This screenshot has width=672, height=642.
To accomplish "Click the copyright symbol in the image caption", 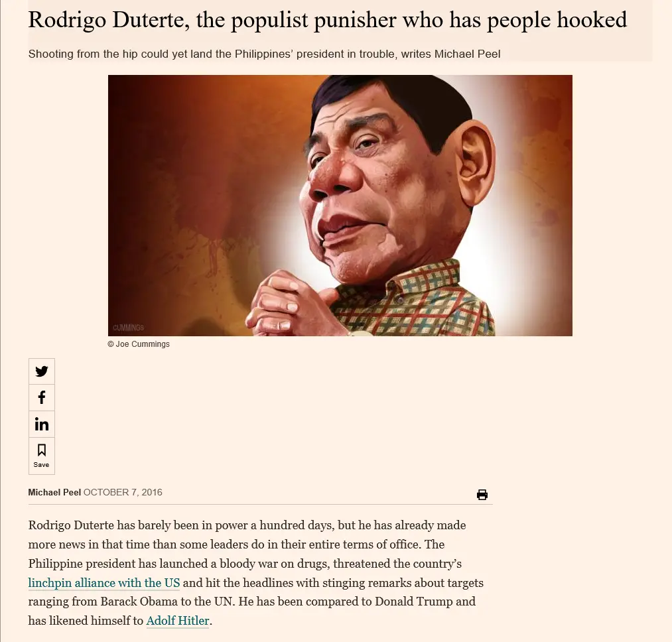I will click(111, 344).
